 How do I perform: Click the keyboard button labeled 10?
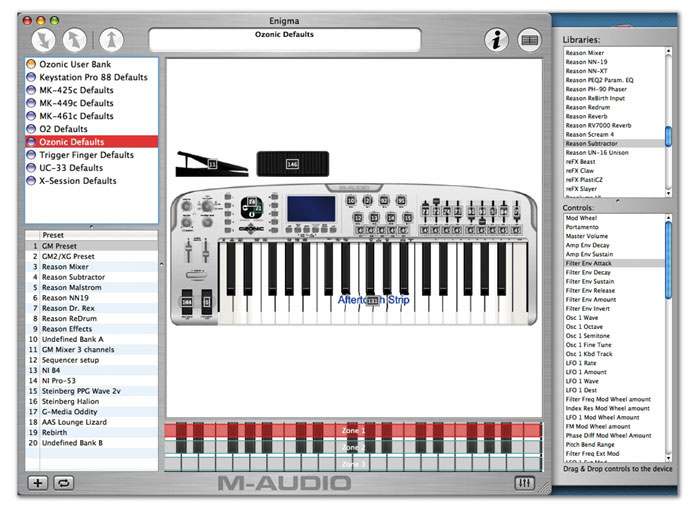coord(351,201)
